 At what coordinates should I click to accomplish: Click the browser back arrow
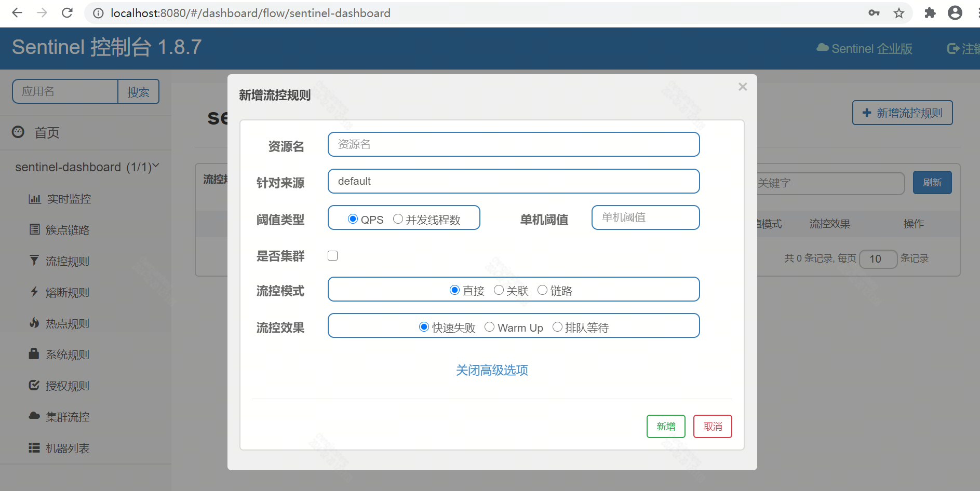[x=17, y=13]
